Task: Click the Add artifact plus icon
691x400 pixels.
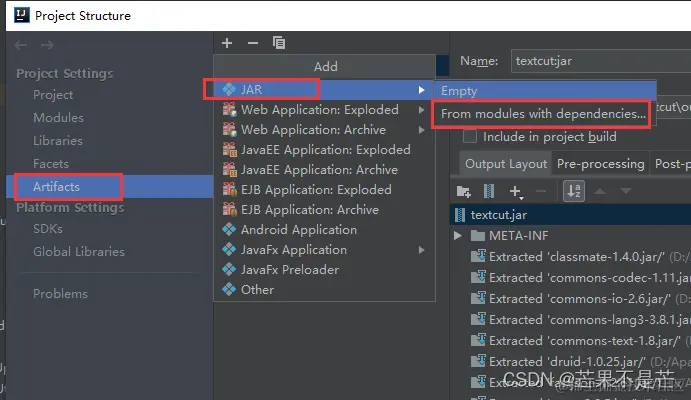Action: click(x=227, y=43)
